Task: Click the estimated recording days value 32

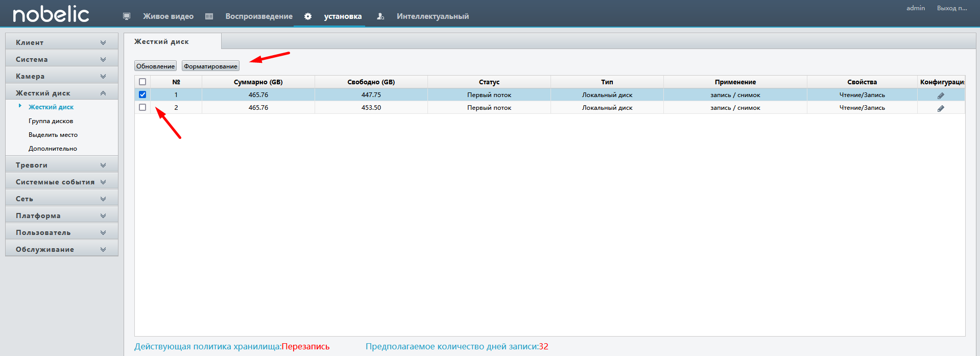Action: tap(543, 346)
